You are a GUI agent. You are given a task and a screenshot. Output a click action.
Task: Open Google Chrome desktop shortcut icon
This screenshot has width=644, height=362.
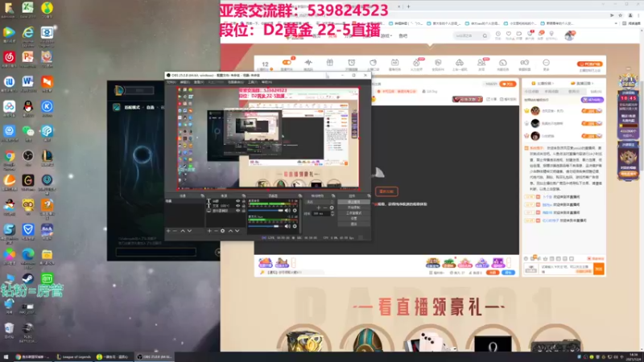click(x=9, y=156)
